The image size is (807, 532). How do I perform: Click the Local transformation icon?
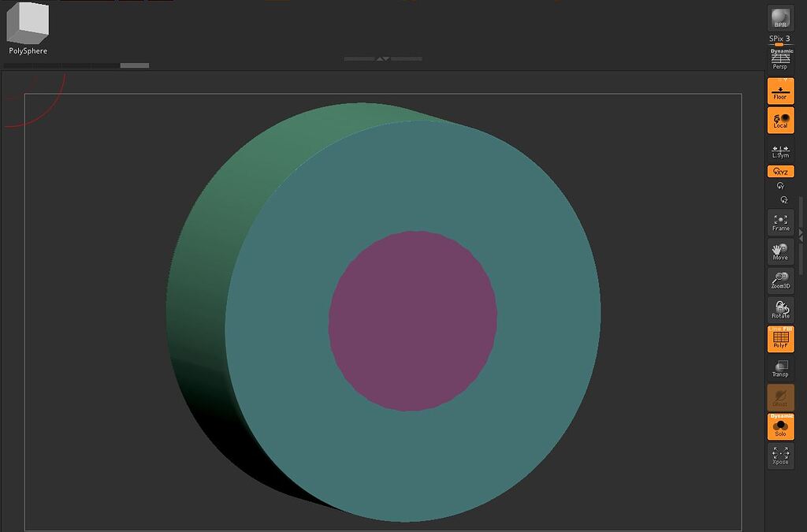pyautogui.click(x=780, y=120)
